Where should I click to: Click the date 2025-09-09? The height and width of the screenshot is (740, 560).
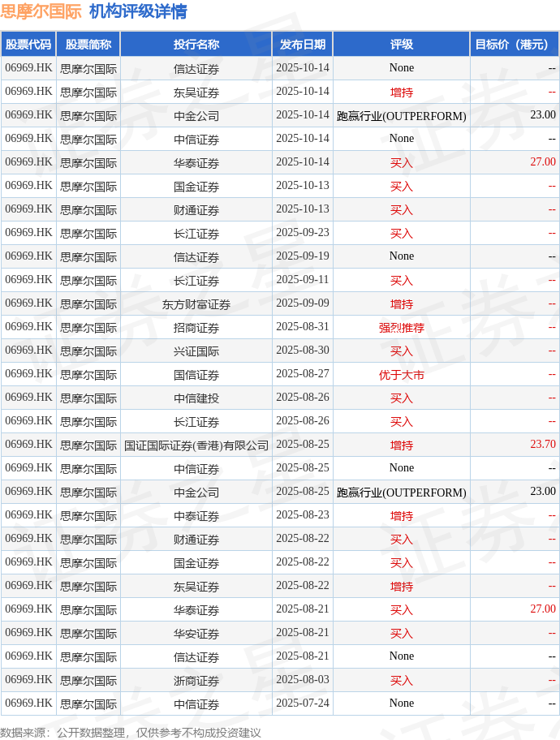tap(303, 303)
